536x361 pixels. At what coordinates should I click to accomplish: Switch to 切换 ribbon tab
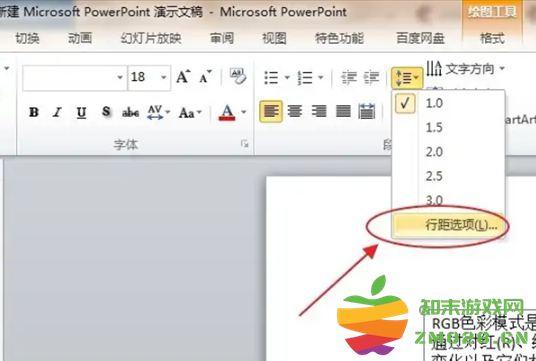27,38
